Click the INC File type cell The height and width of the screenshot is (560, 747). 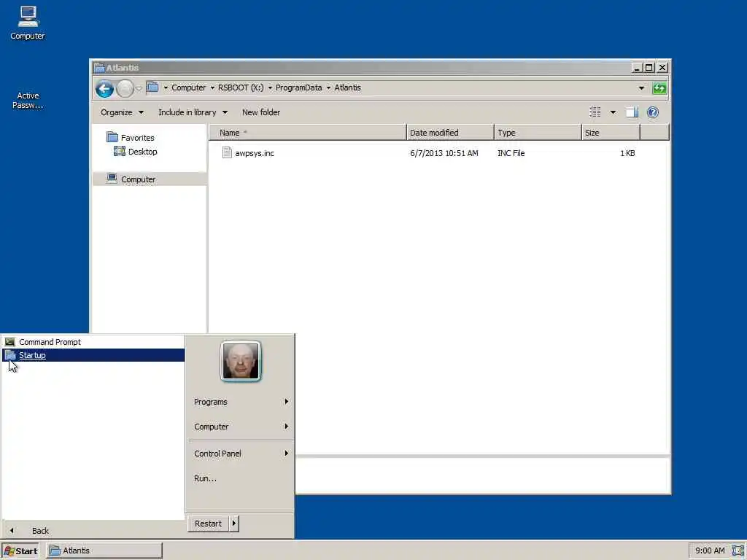[x=511, y=153]
